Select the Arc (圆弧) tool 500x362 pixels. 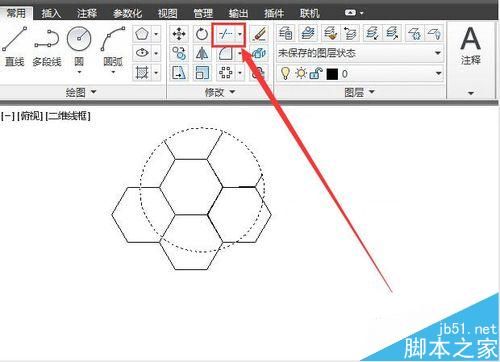coord(113,45)
